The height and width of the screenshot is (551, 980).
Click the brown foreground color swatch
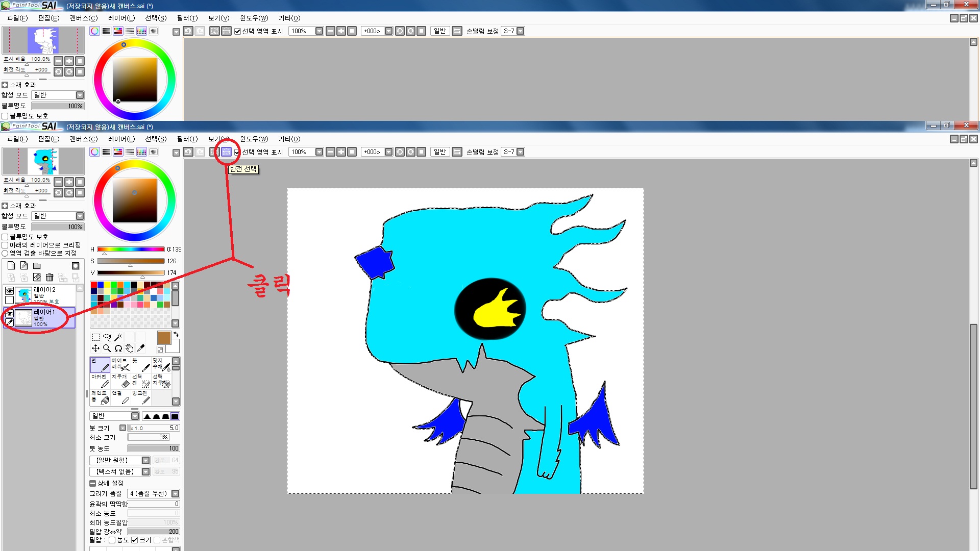(x=164, y=338)
